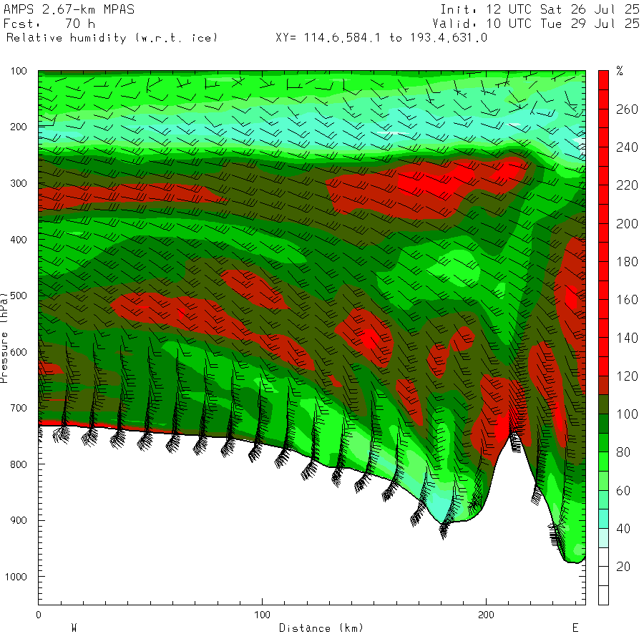Click the 1000 pressure axis label
This screenshot has width=644, height=644.
tap(16, 577)
